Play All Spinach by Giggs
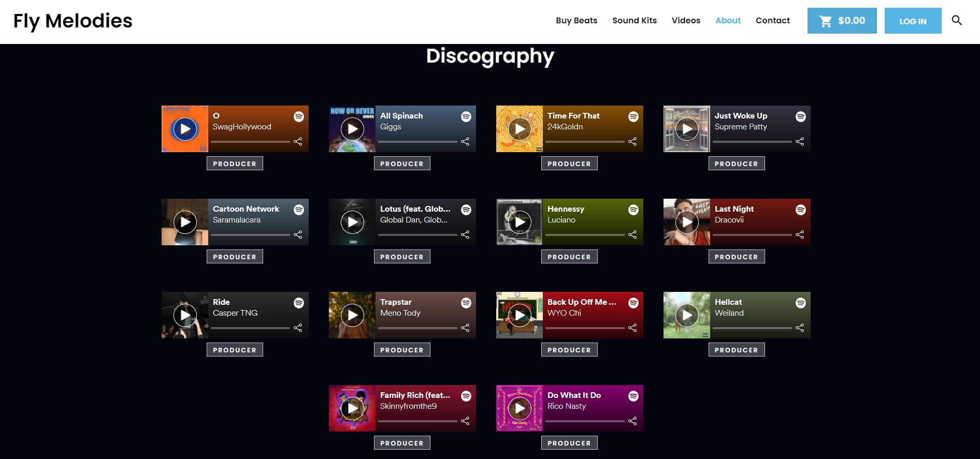Viewport: 980px width, 459px height. (x=352, y=129)
